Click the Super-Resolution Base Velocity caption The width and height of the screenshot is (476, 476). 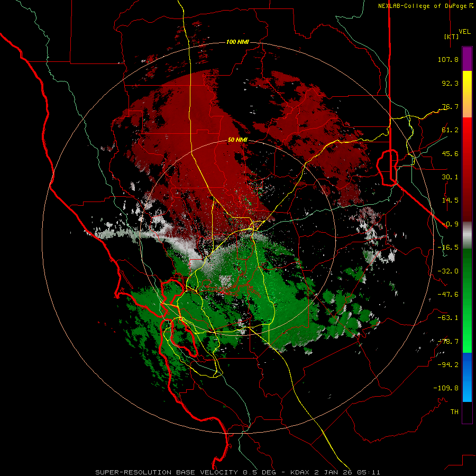coord(237,472)
